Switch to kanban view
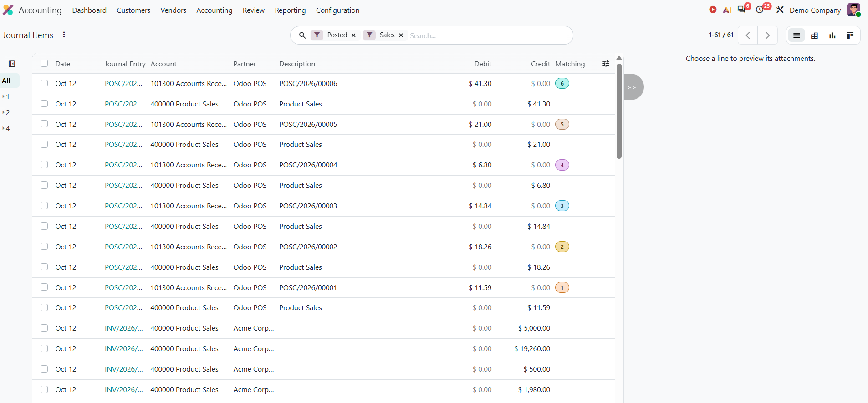This screenshot has width=868, height=403. click(850, 35)
